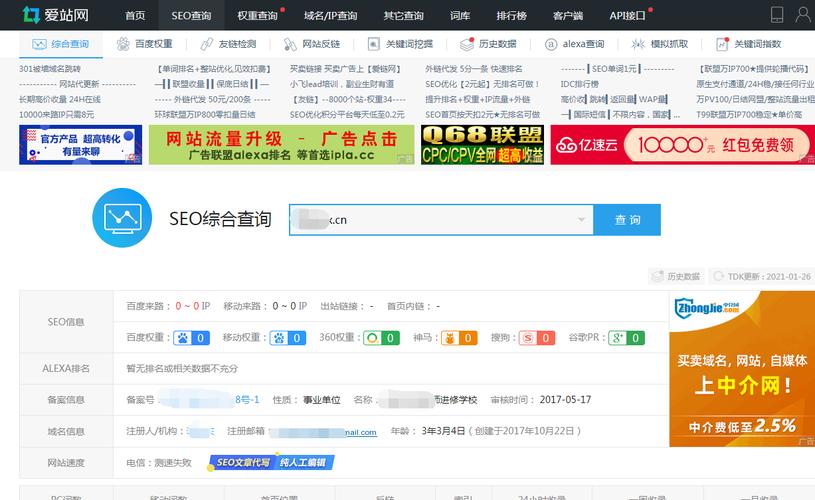Viewport: 815px width, 500px height.
Task: Open the 排行榜 menu
Action: [511, 16]
